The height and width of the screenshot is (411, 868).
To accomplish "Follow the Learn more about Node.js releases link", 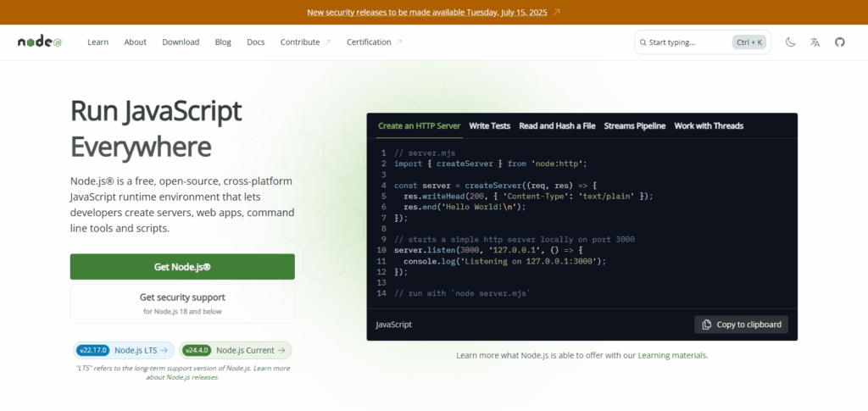I will click(x=218, y=372).
